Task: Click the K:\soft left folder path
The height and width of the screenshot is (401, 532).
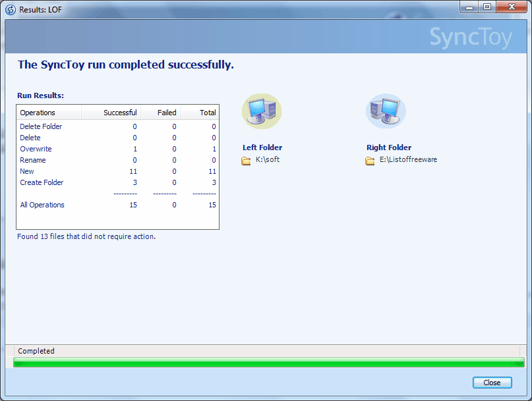Action: coord(268,159)
